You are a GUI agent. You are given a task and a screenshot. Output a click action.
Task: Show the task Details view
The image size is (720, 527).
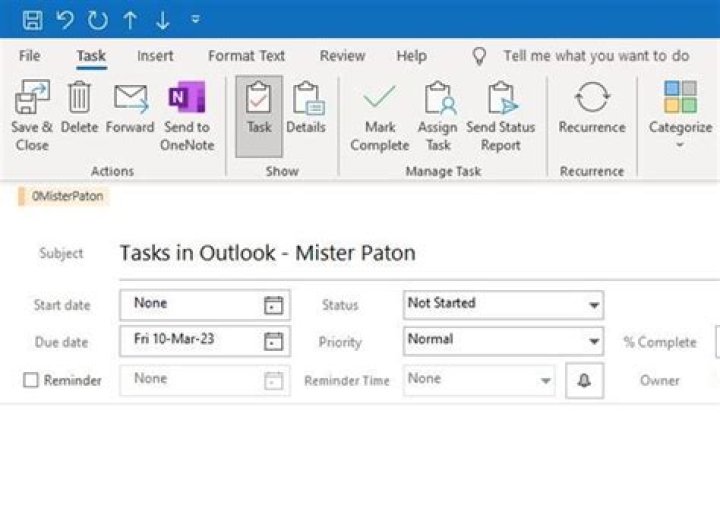tap(306, 107)
